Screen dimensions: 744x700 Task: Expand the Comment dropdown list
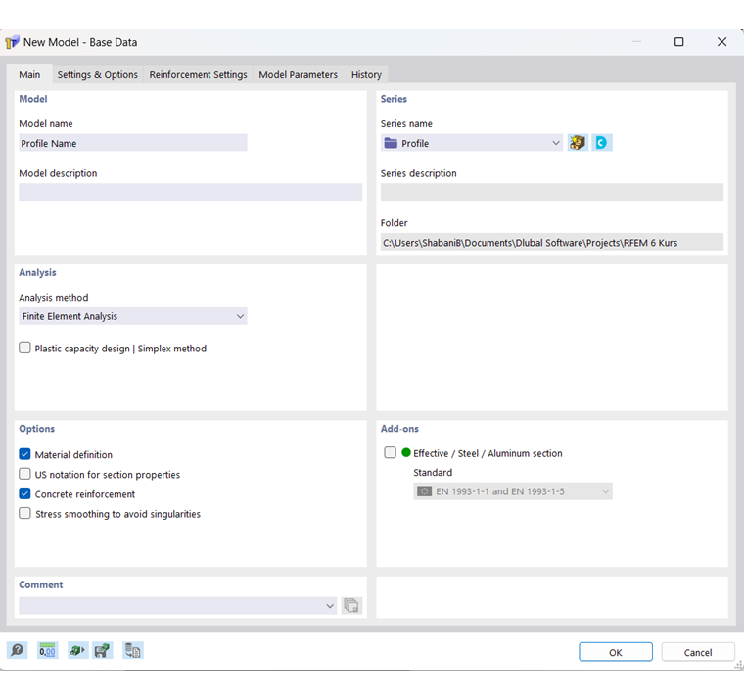point(330,606)
